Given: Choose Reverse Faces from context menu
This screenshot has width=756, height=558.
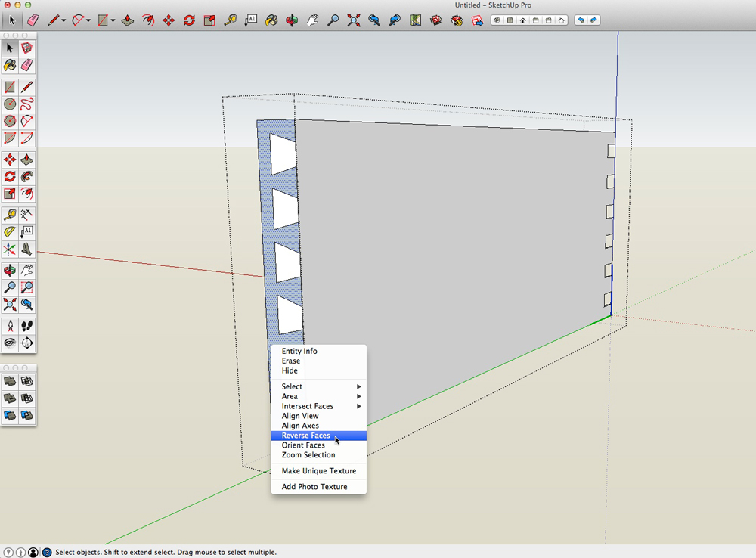Looking at the screenshot, I should coord(305,436).
